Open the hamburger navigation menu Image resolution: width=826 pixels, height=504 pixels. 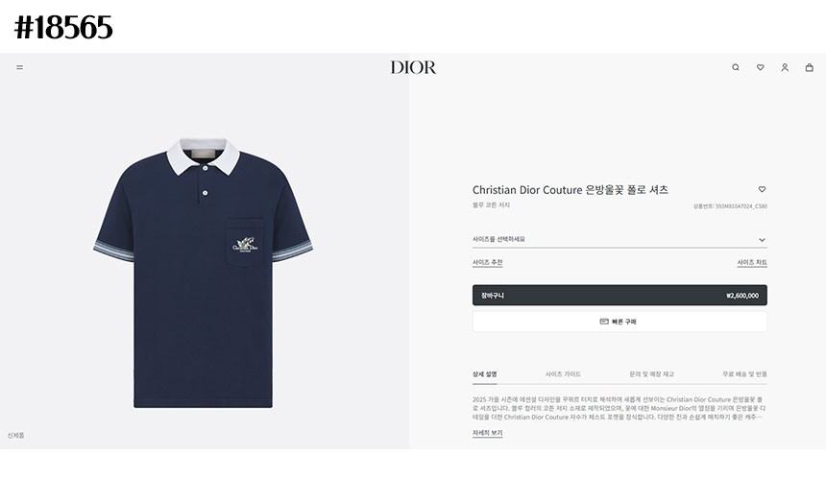[x=19, y=67]
